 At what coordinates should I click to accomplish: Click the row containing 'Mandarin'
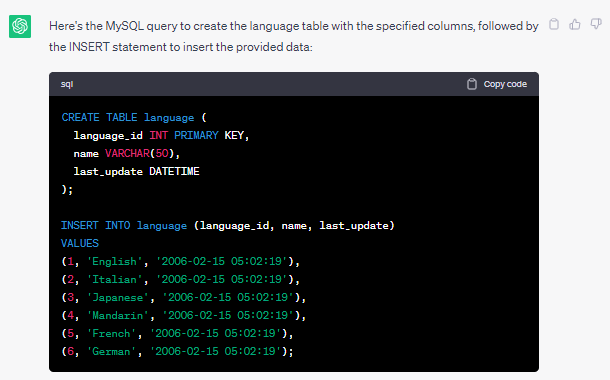[184, 315]
